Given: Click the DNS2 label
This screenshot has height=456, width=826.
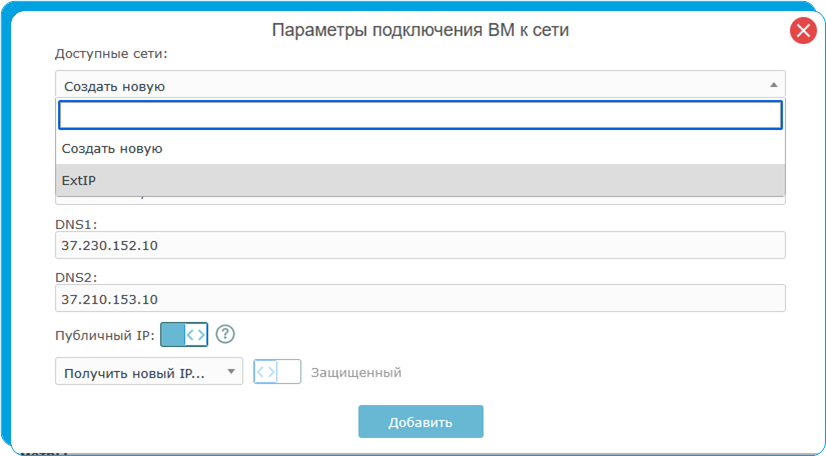Looking at the screenshot, I should 75,277.
